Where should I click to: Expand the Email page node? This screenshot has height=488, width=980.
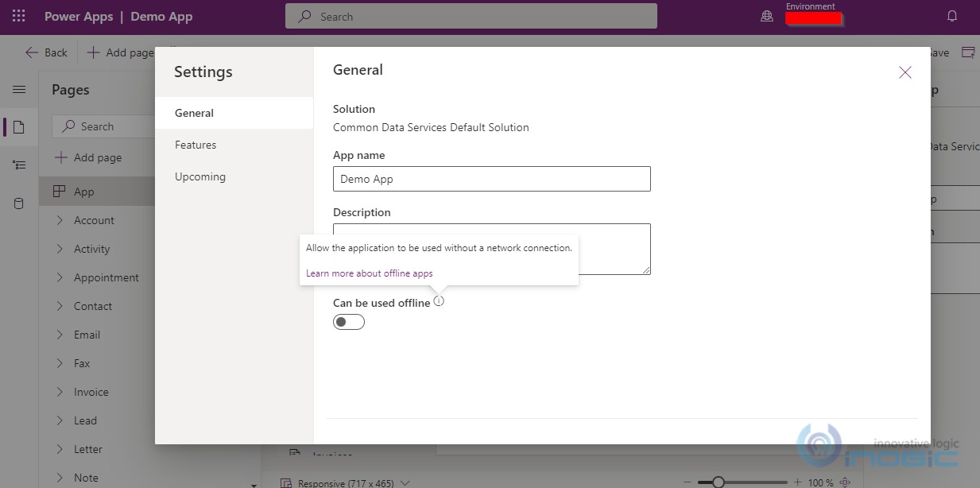pos(60,335)
